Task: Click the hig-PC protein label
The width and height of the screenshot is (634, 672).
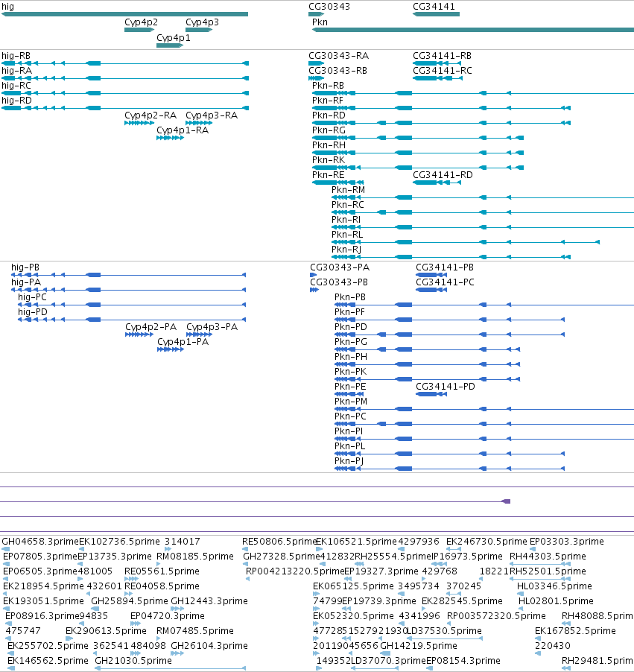Action: [x=32, y=297]
